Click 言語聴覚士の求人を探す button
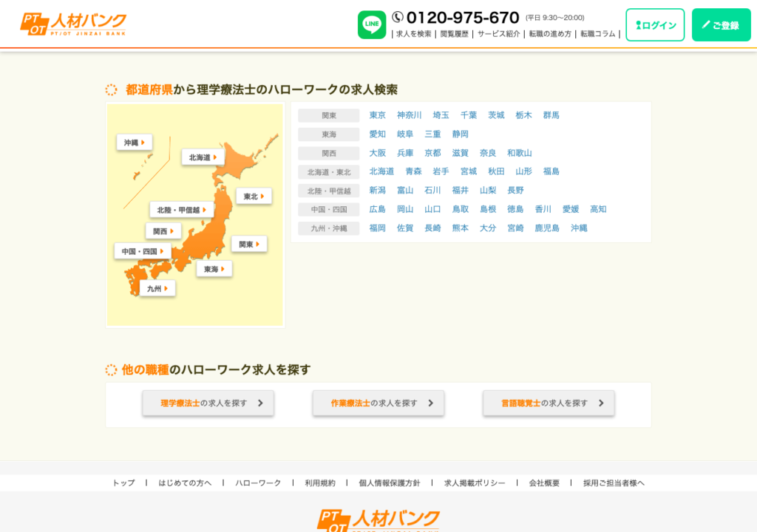This screenshot has width=757, height=532. pyautogui.click(x=549, y=403)
